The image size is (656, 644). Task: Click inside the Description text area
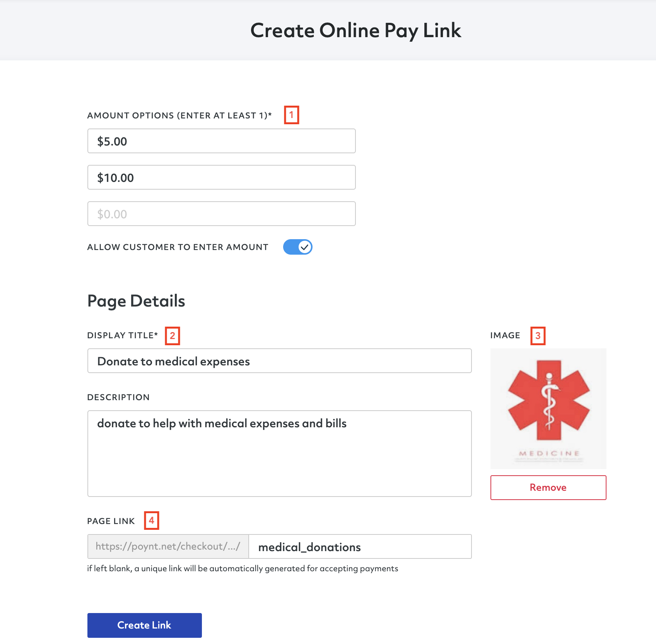(x=279, y=454)
